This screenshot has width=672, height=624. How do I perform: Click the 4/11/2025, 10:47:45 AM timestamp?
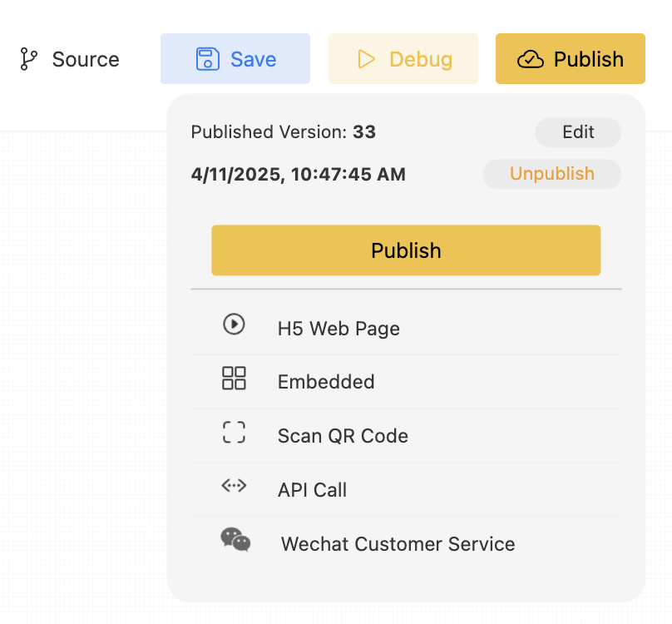click(x=299, y=174)
